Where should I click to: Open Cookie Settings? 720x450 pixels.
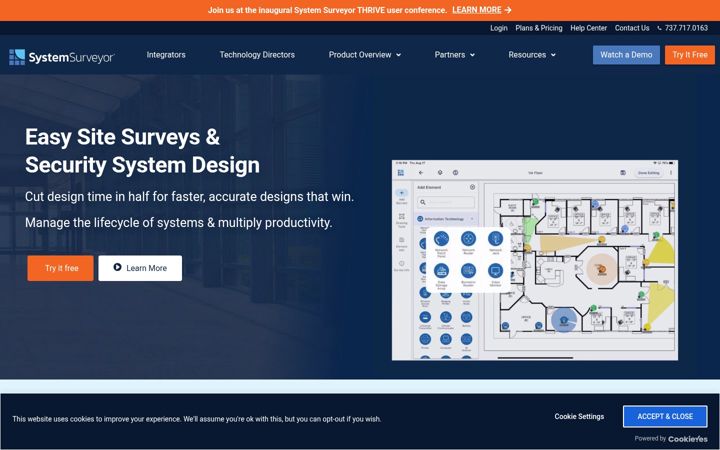tap(579, 416)
